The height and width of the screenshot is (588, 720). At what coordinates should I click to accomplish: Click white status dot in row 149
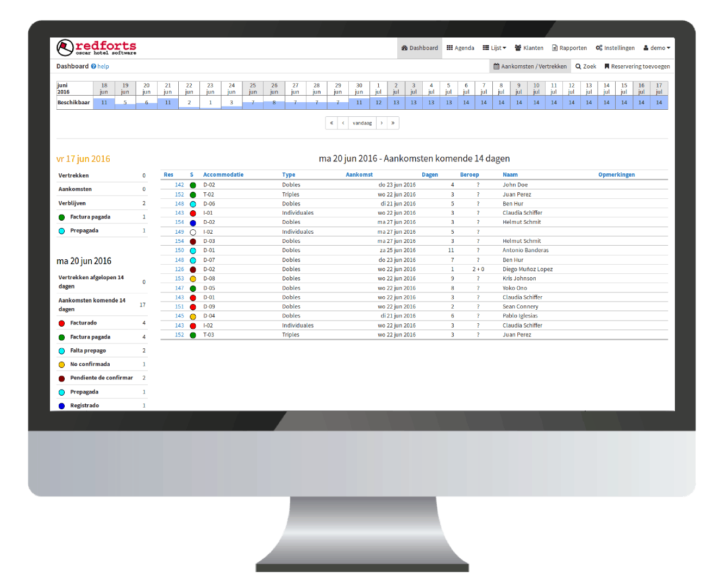point(193,233)
